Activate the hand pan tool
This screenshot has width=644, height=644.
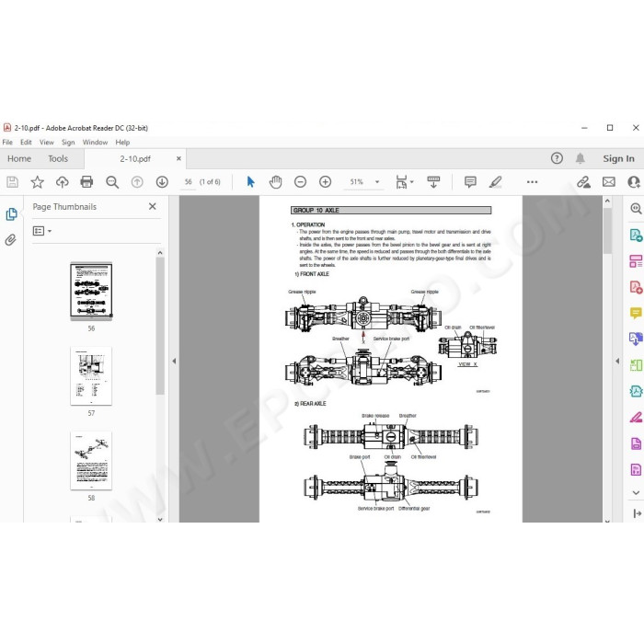click(x=276, y=182)
